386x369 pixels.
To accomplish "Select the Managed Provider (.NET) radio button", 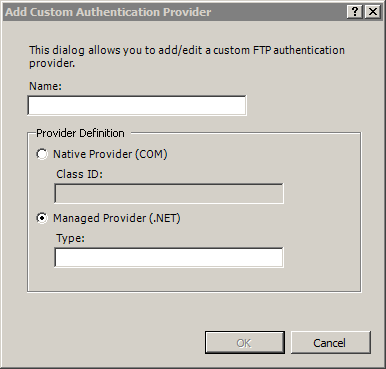I will coord(42,218).
